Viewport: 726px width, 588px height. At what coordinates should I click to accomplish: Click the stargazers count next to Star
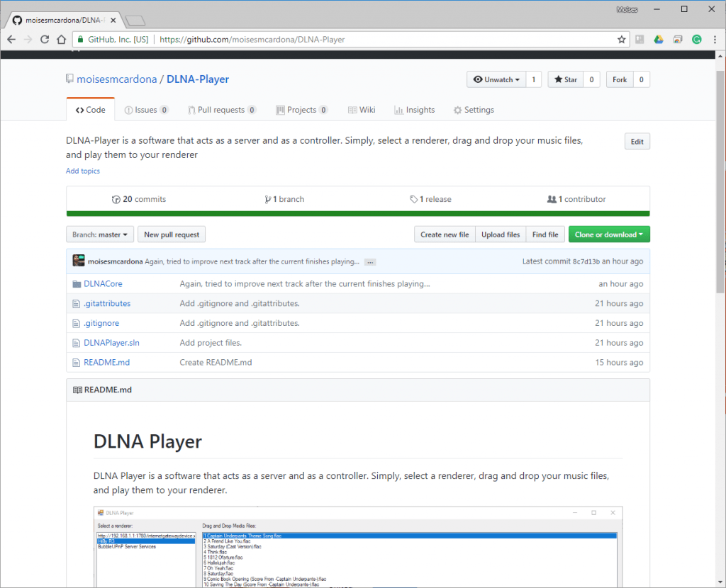tap(592, 79)
